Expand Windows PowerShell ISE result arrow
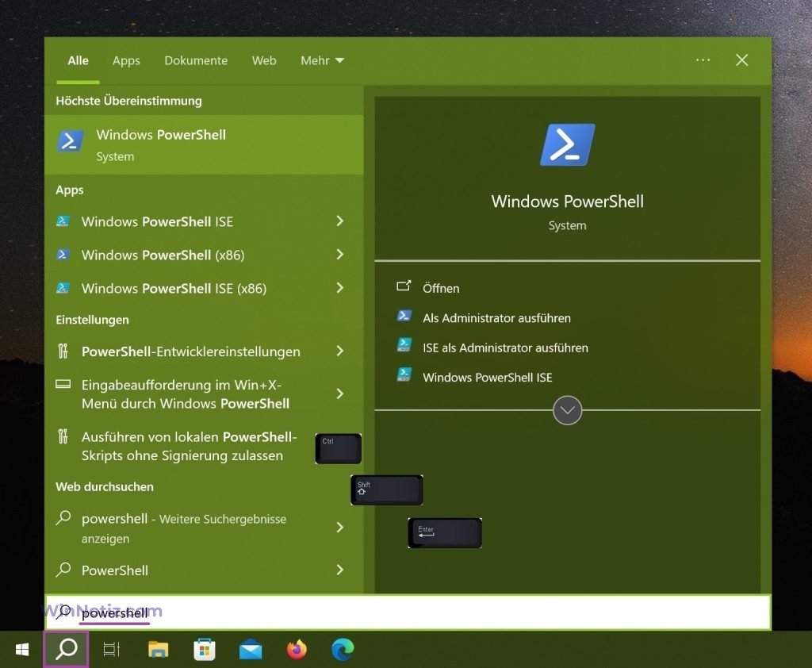The width and height of the screenshot is (812, 668). click(x=339, y=221)
